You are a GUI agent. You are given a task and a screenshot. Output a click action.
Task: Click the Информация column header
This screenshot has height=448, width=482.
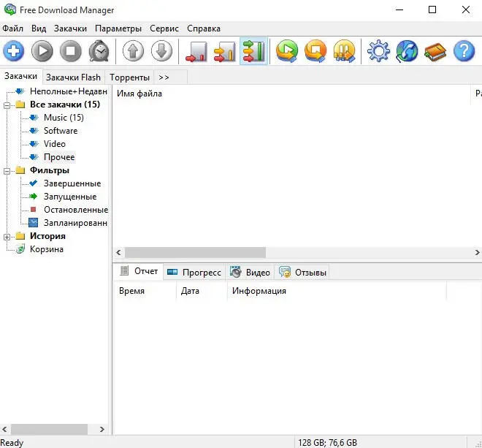point(337,291)
